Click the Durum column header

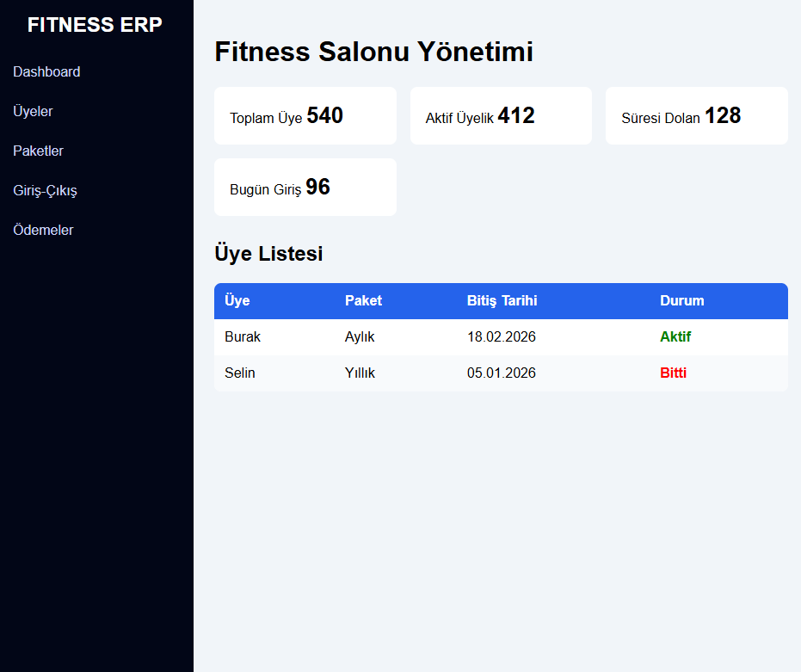point(681,301)
